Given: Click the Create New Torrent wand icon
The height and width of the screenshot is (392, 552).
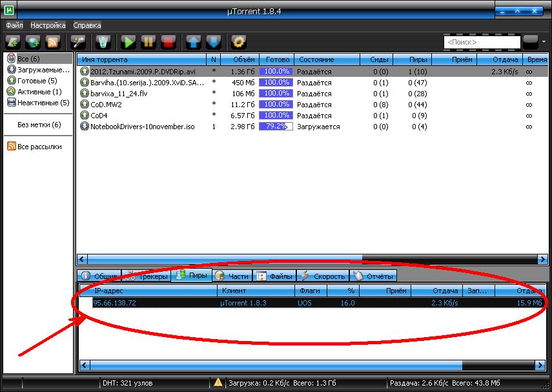Looking at the screenshot, I should pyautogui.click(x=78, y=42).
